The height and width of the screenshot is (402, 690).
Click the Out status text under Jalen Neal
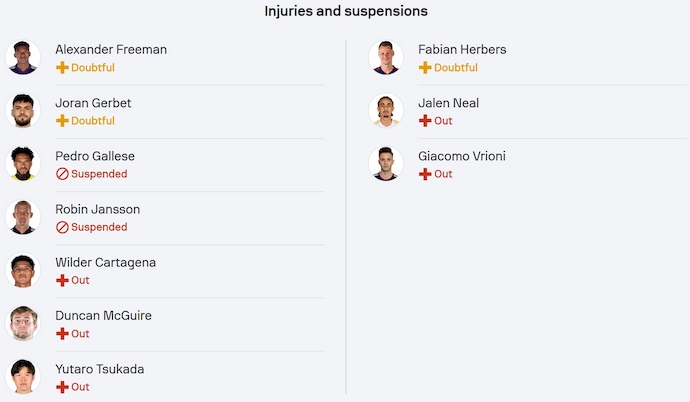click(443, 121)
